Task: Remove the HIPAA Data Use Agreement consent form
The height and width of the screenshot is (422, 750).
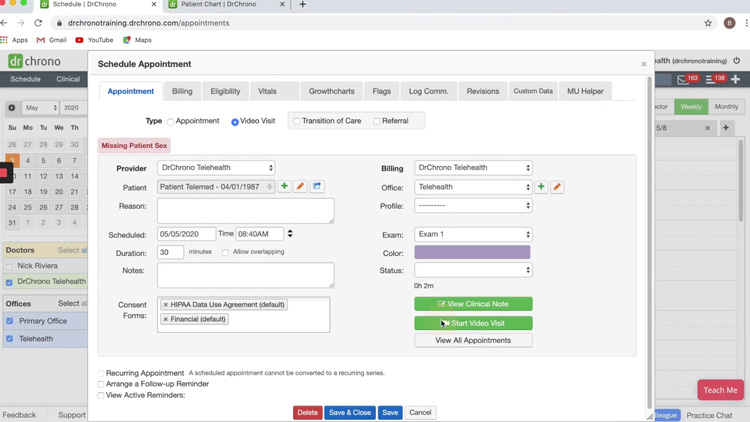Action: point(165,305)
